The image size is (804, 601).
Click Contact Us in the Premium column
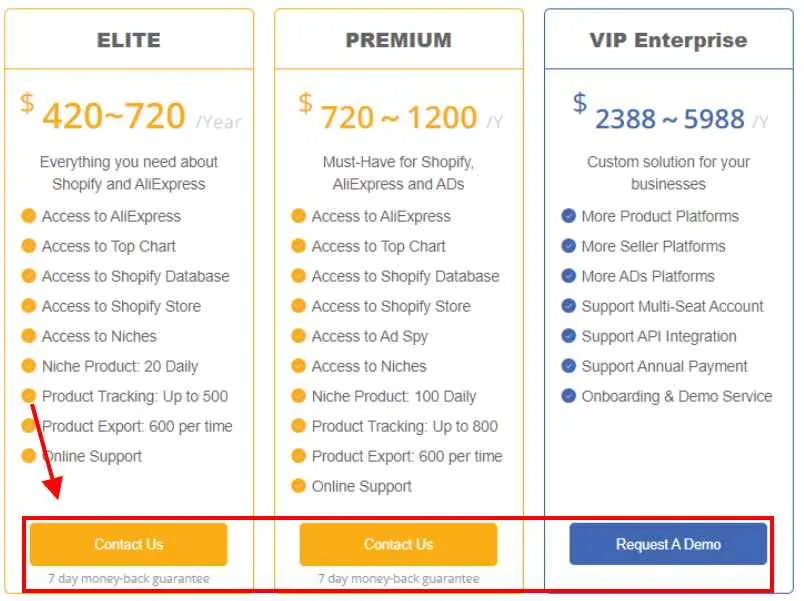point(398,544)
